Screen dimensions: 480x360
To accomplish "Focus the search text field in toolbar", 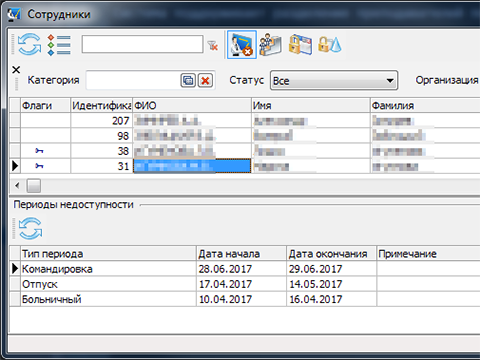I will coord(142,44).
